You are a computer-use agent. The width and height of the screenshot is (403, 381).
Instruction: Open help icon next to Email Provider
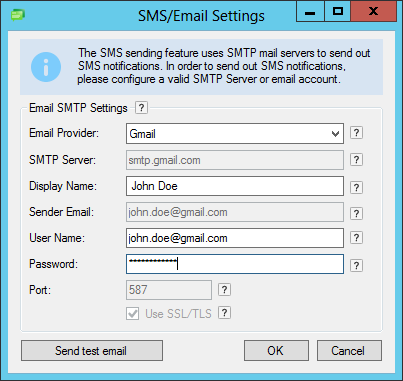click(356, 133)
